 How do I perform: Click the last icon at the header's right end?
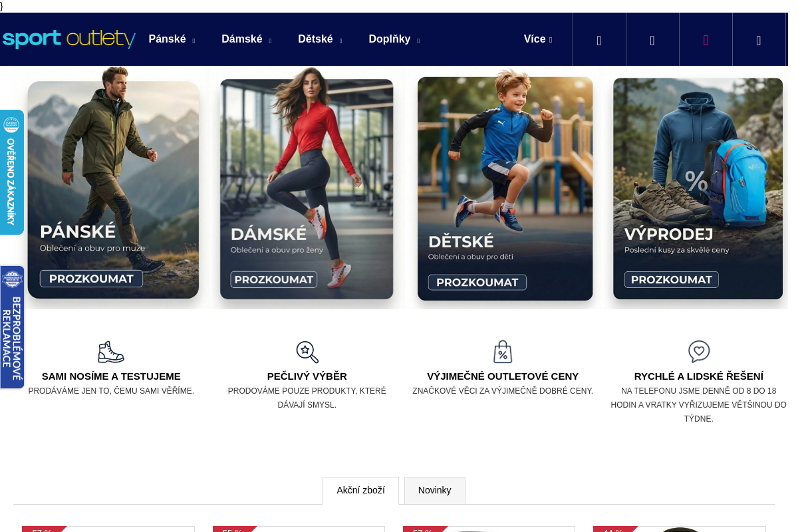[759, 40]
